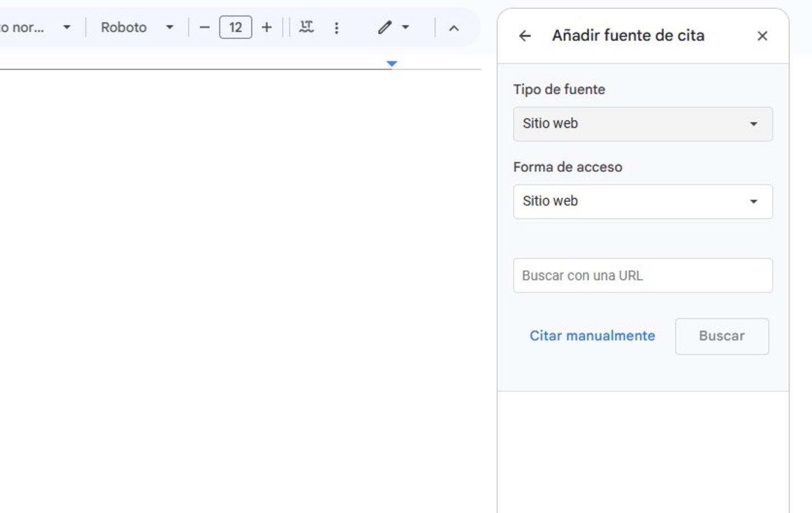Viewport: 812px width, 513px height.
Task: Open the paragraph style dropdown
Action: tap(37, 27)
